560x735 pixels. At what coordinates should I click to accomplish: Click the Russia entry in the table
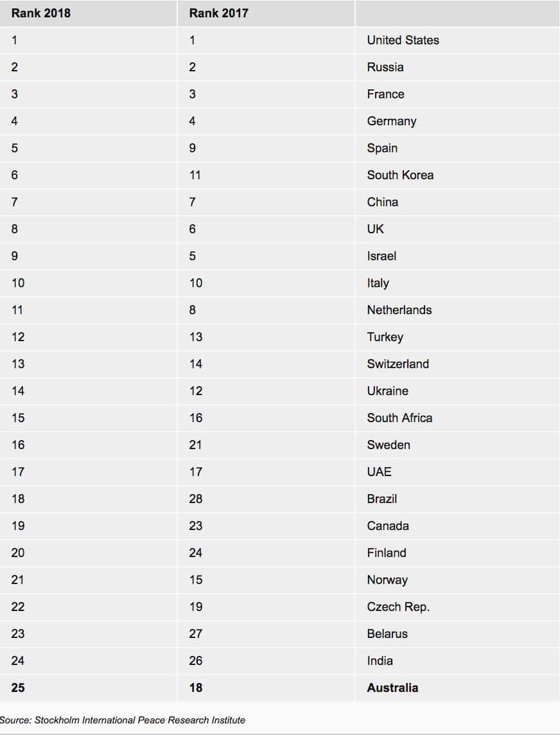tap(385, 67)
